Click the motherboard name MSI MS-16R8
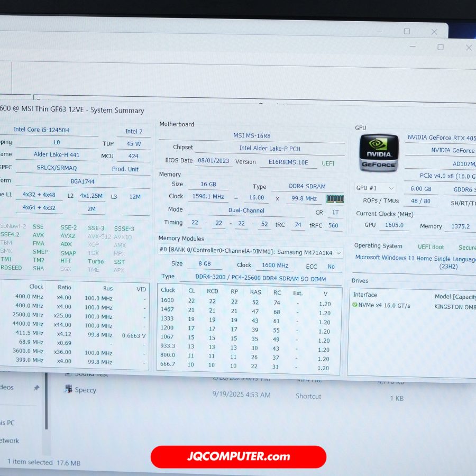The image size is (476, 476). pyautogui.click(x=252, y=136)
